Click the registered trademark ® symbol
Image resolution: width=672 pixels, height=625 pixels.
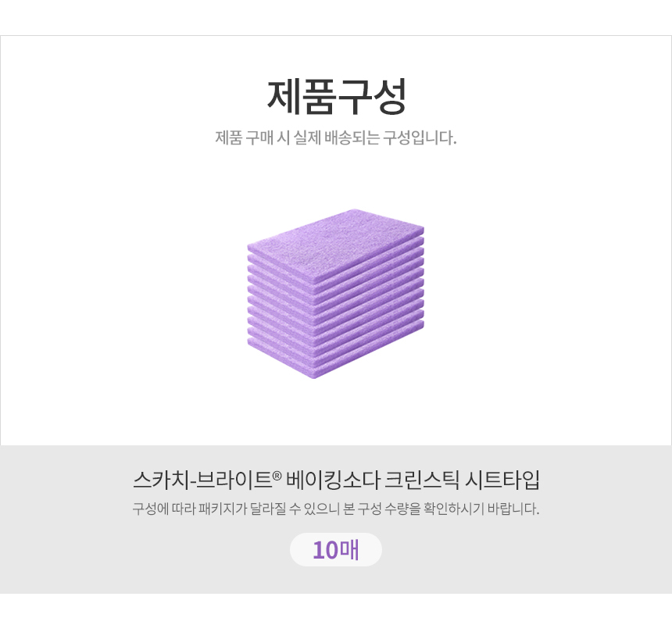click(x=277, y=474)
